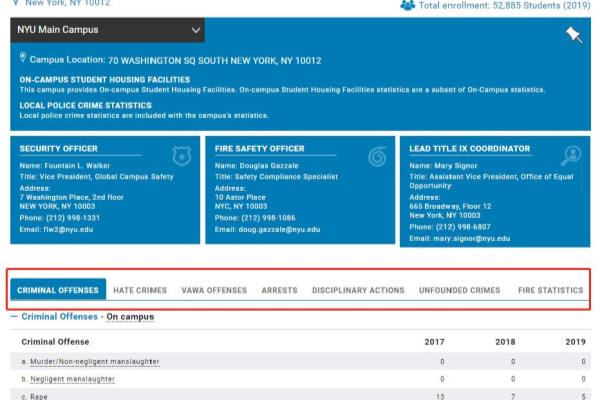Click the Criminal Offenses section heading
The width and height of the screenshot is (600, 400).
coord(60,317)
